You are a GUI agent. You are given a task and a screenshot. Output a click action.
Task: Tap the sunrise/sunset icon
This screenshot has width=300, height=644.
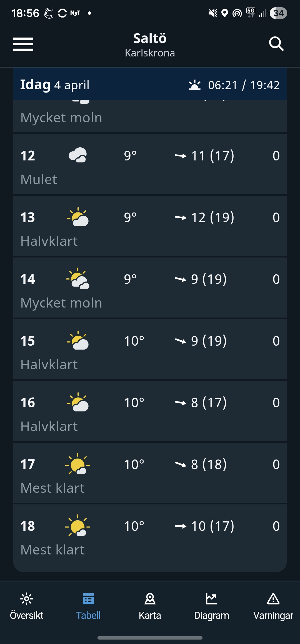(x=194, y=85)
